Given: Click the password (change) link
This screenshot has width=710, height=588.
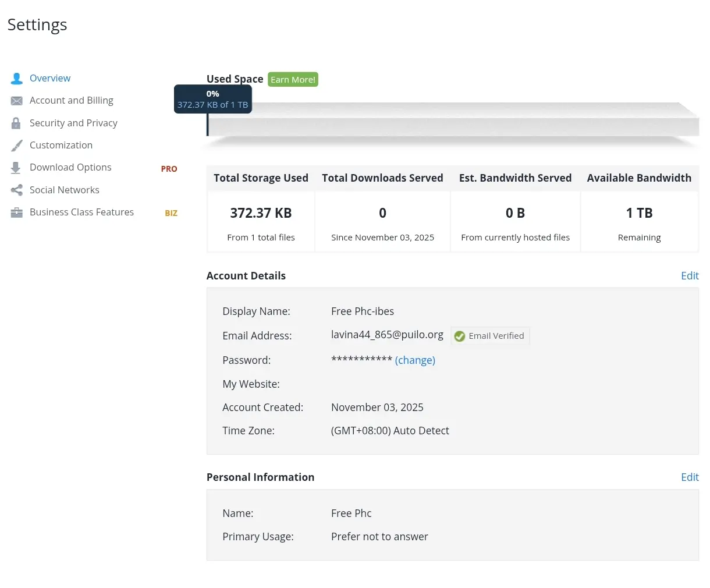Looking at the screenshot, I should (415, 360).
